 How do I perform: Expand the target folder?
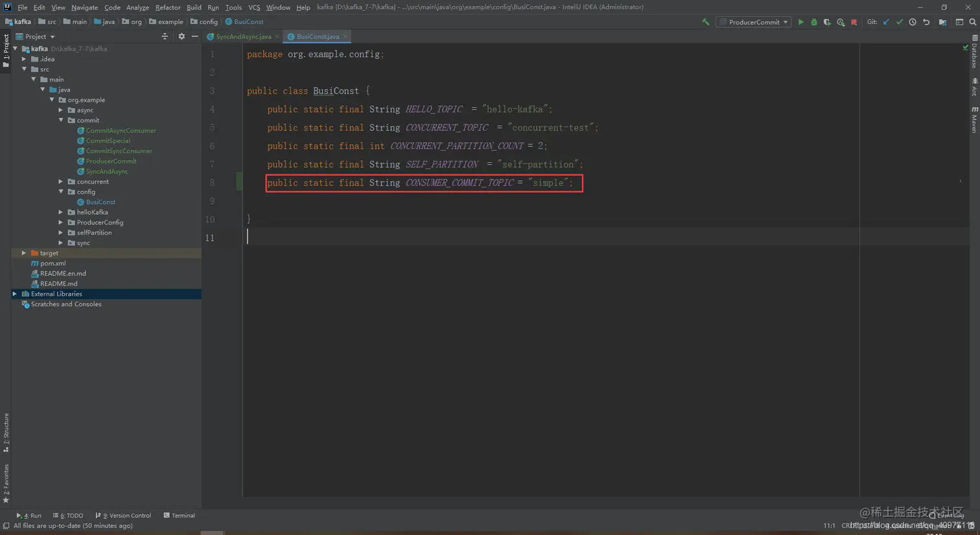coord(24,253)
